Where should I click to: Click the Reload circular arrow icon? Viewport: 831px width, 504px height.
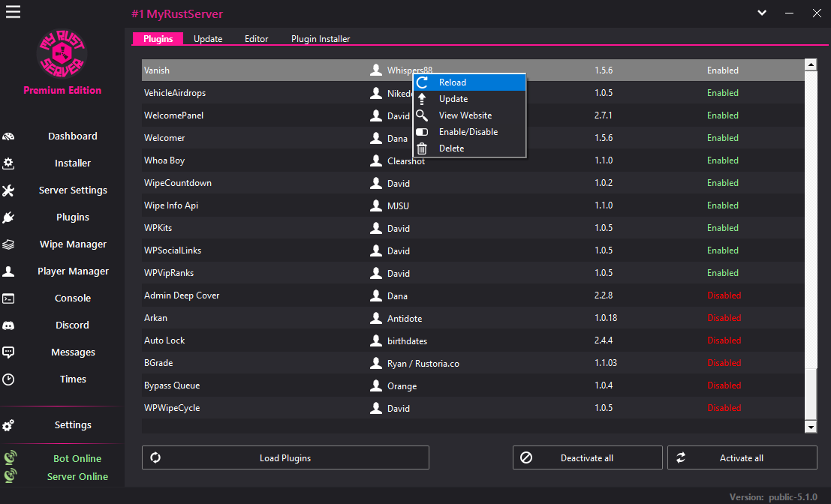coord(422,82)
